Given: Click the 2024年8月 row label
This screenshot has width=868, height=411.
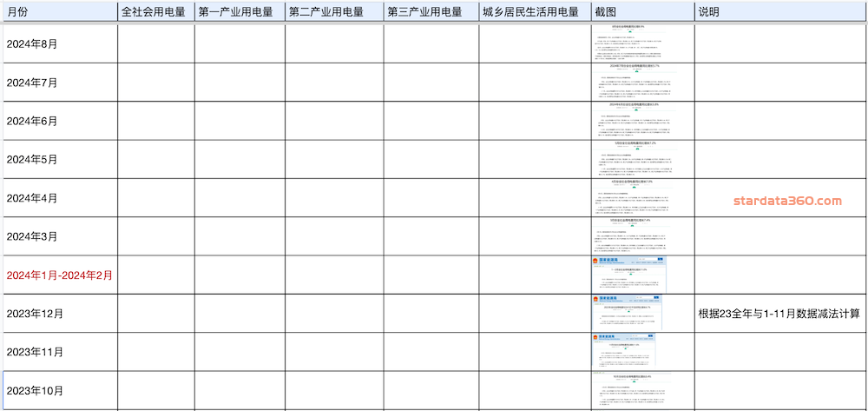Looking at the screenshot, I should pos(32,44).
